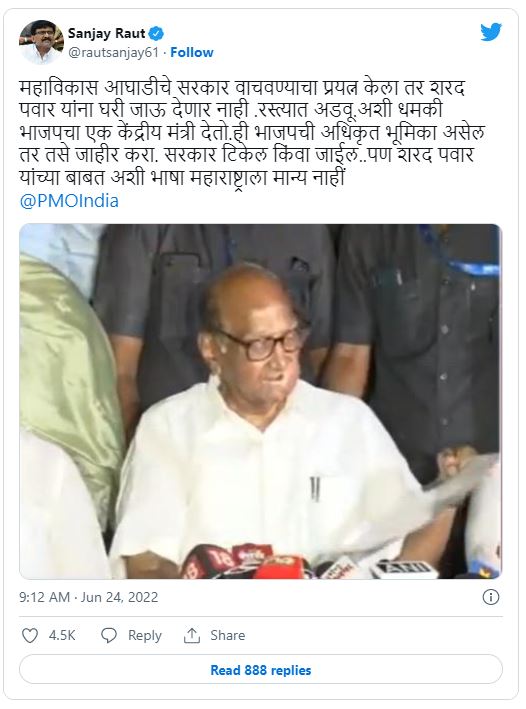This screenshot has width=526, height=709.
Task: Open the @PMOIndia mention link
Action: [69, 201]
